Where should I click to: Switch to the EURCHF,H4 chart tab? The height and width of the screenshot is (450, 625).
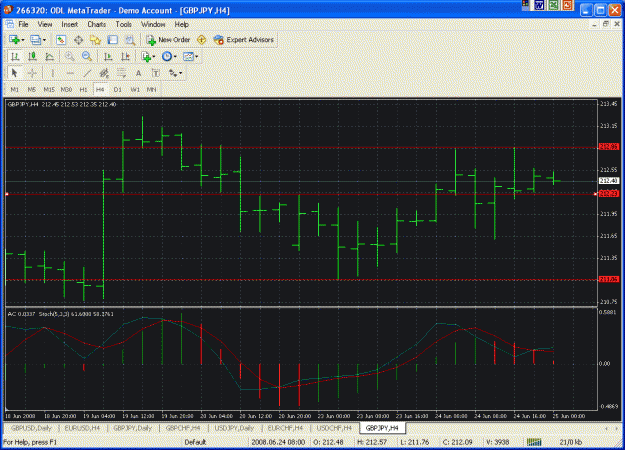[x=285, y=428]
